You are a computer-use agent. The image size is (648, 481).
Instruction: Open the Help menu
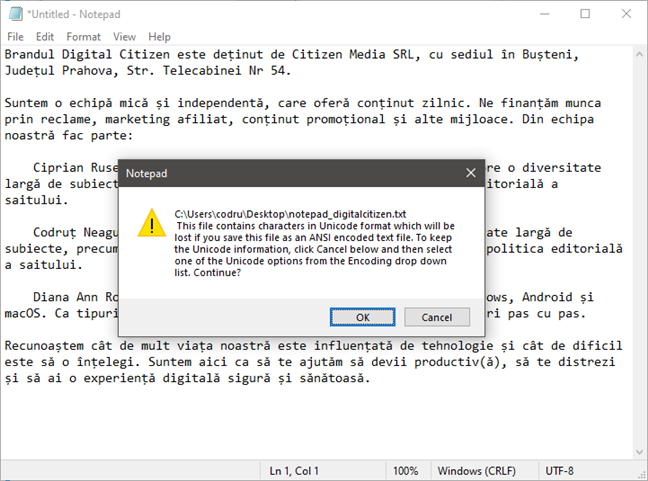(x=160, y=37)
